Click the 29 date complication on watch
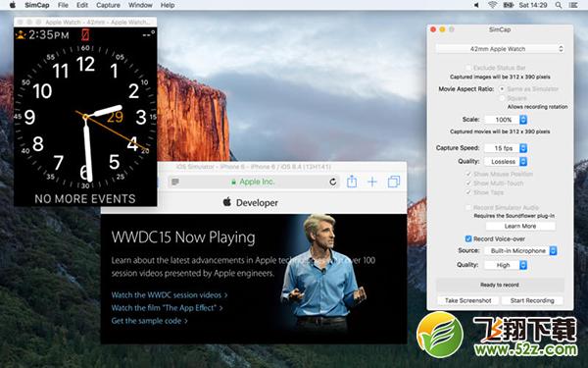Screen dimensions: 588x368 click(115, 118)
